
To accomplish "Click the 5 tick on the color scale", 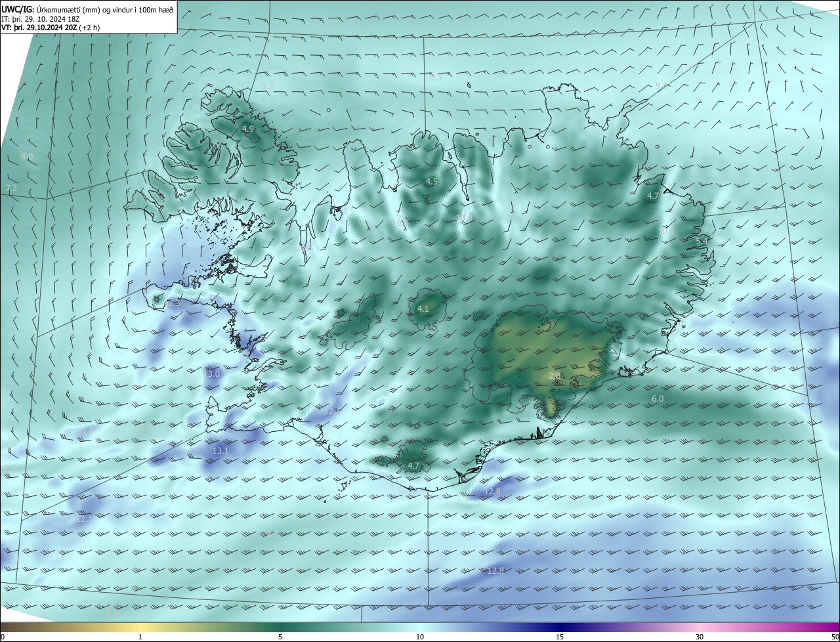I will point(280,637).
